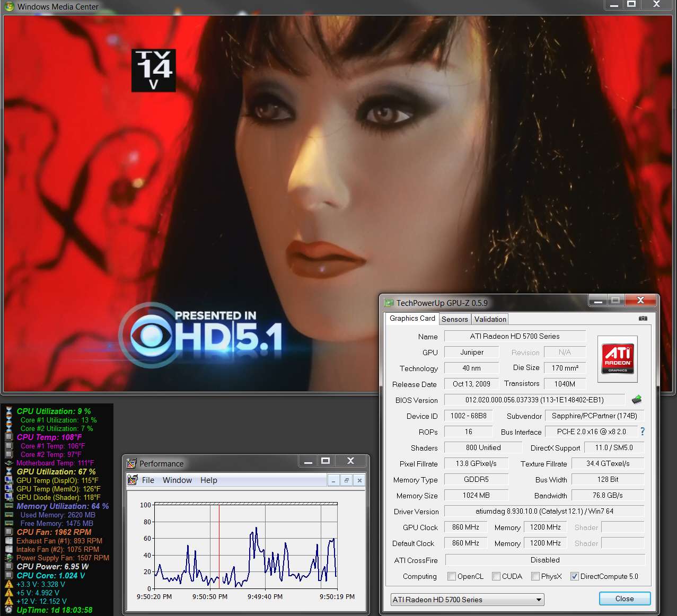Switch to the Sensors tab
This screenshot has height=616, width=677.
click(x=455, y=319)
